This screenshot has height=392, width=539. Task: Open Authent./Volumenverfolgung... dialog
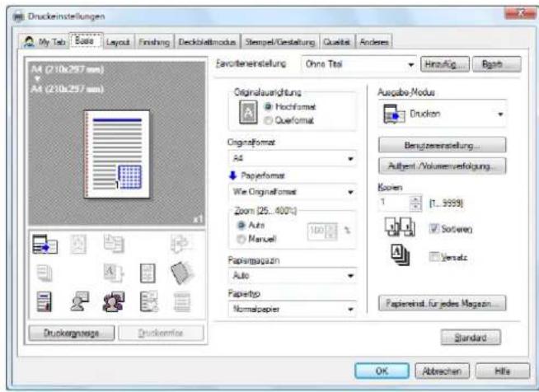[x=442, y=166]
